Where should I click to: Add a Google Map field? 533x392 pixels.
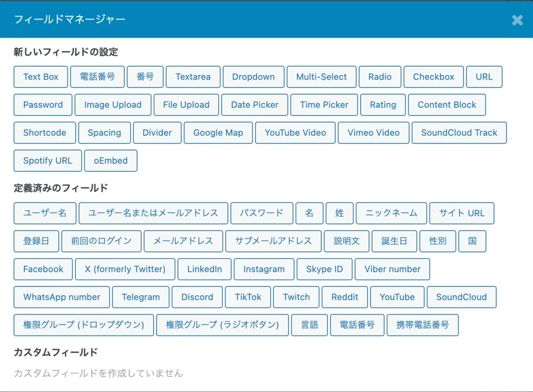(218, 133)
